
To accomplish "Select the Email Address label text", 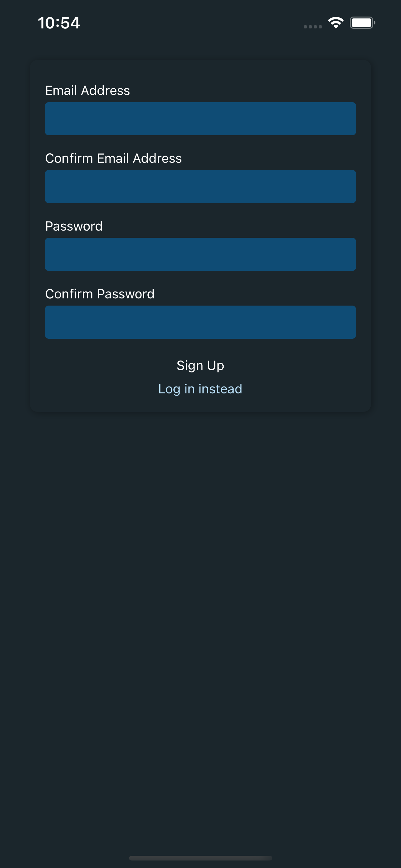I will coord(87,90).
